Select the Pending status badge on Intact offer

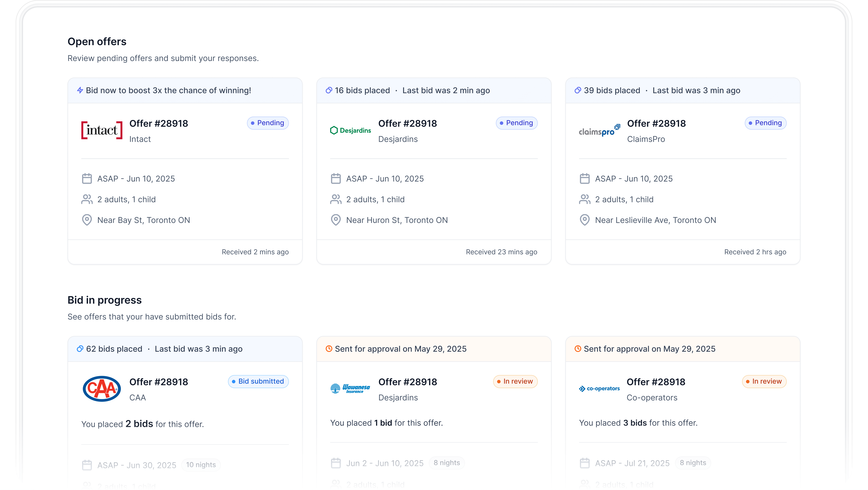point(268,123)
